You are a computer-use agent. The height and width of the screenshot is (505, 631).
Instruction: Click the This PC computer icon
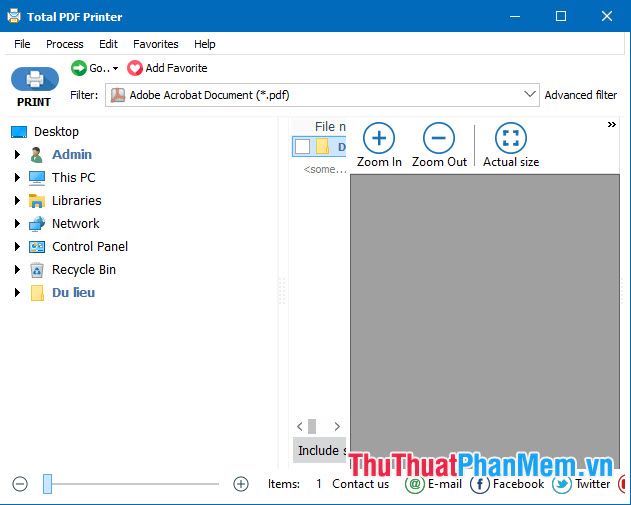pos(37,177)
